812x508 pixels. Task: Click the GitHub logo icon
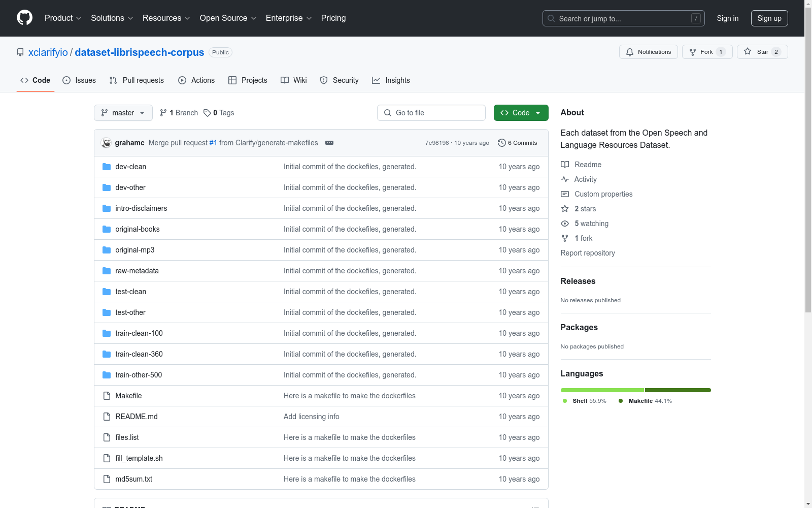24,18
